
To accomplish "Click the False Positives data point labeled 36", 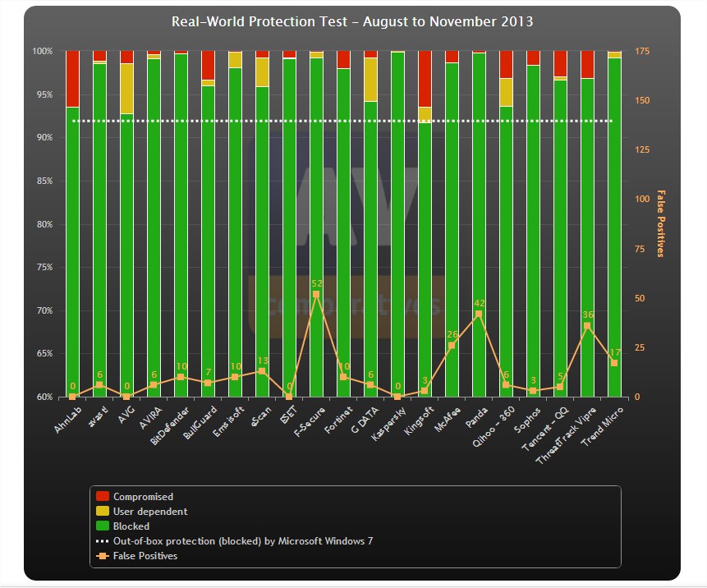I will click(587, 326).
